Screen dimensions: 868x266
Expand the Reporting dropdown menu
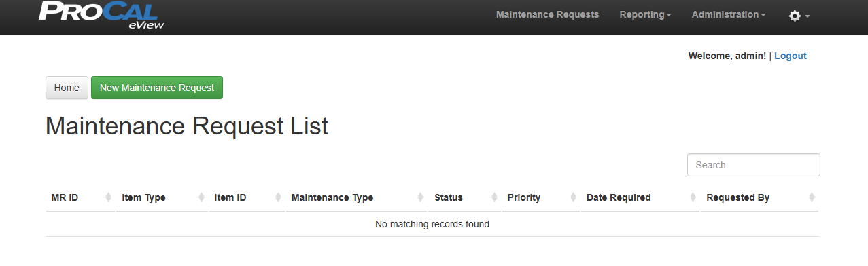(x=645, y=14)
